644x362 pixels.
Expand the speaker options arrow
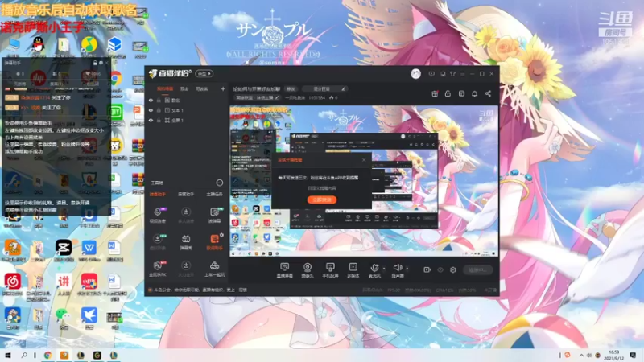407,269
